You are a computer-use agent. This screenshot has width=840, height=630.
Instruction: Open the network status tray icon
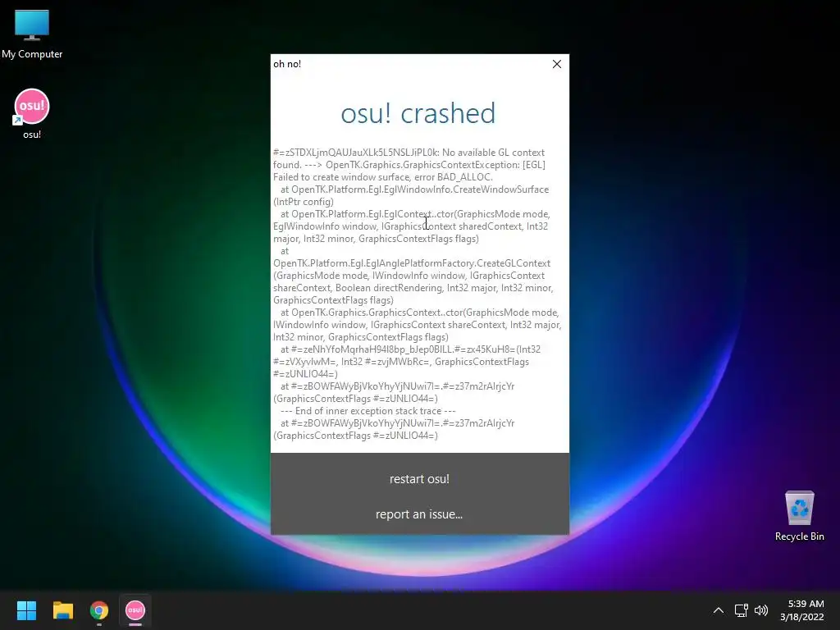741,610
